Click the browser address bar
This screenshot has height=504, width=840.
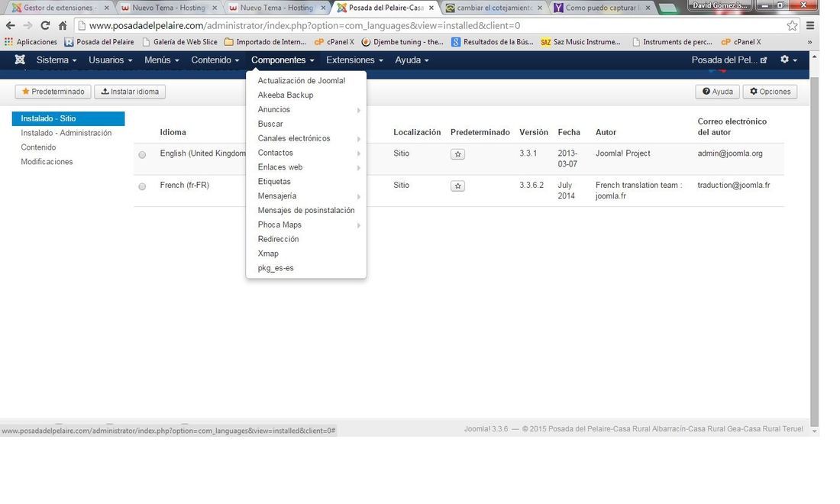pyautogui.click(x=437, y=25)
